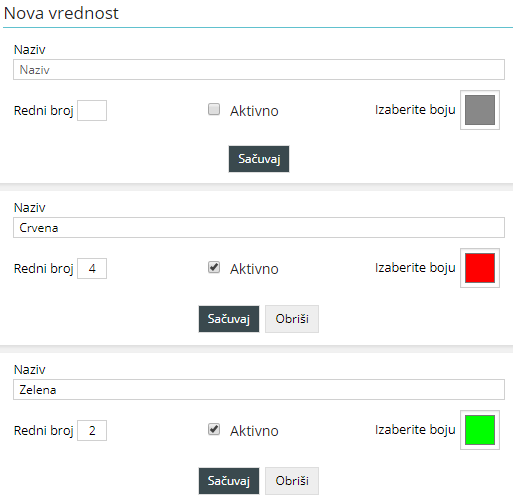
Task: Uncheck Aktivno for the Zelena entry
Action: [x=214, y=429]
